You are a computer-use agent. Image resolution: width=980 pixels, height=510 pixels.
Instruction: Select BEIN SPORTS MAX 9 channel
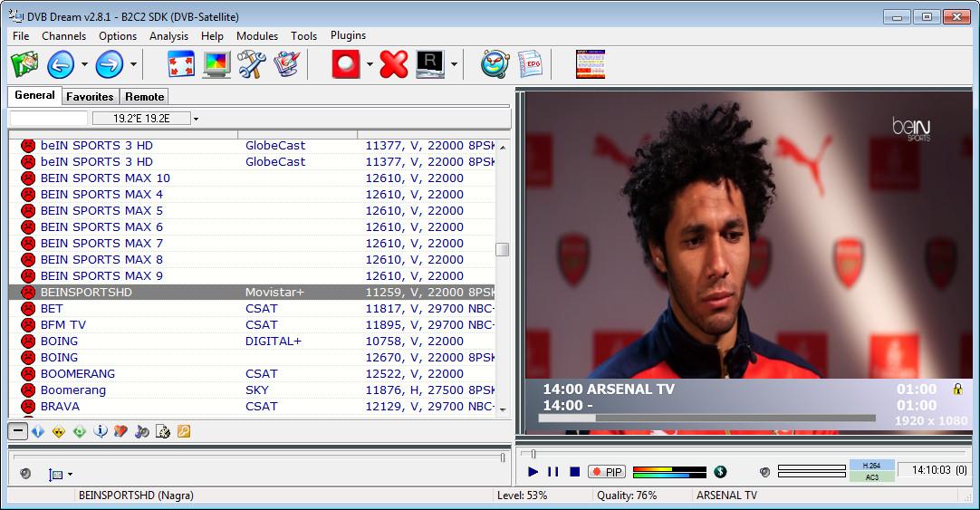pos(253,275)
